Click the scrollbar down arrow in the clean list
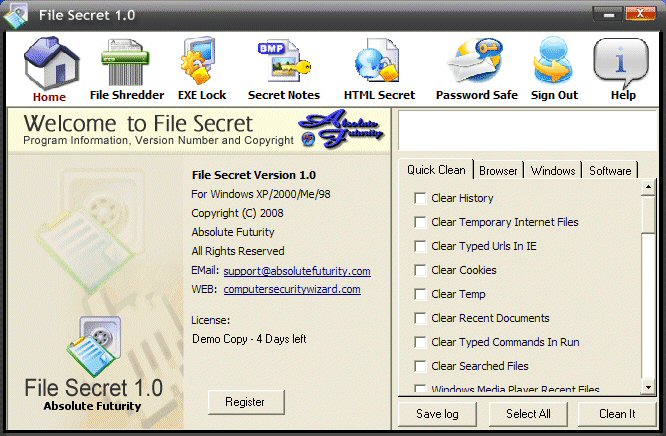This screenshot has height=436, width=666. pos(648,387)
